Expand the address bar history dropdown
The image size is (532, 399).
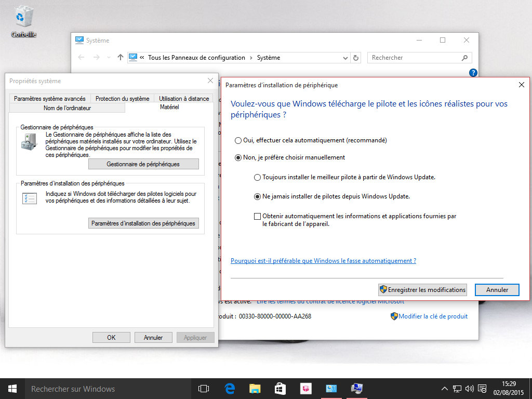click(x=345, y=58)
